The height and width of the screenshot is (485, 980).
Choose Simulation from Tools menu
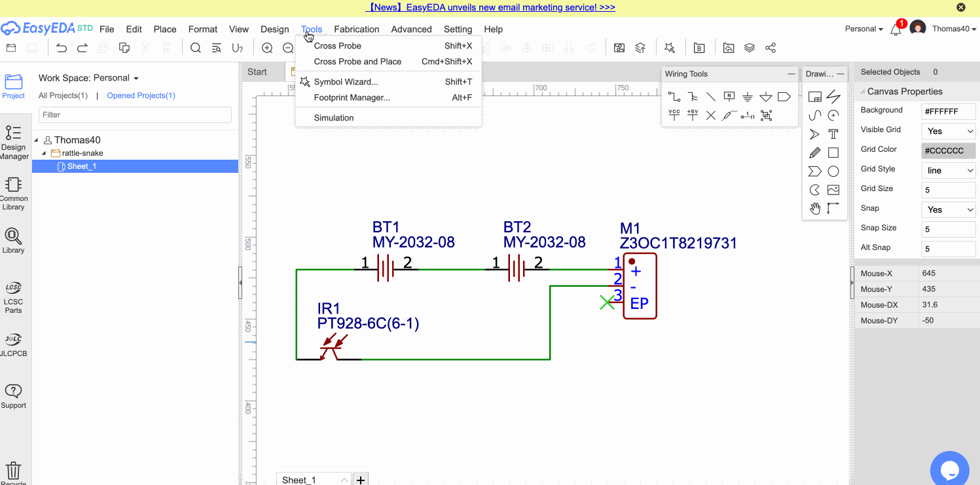pyautogui.click(x=388, y=118)
